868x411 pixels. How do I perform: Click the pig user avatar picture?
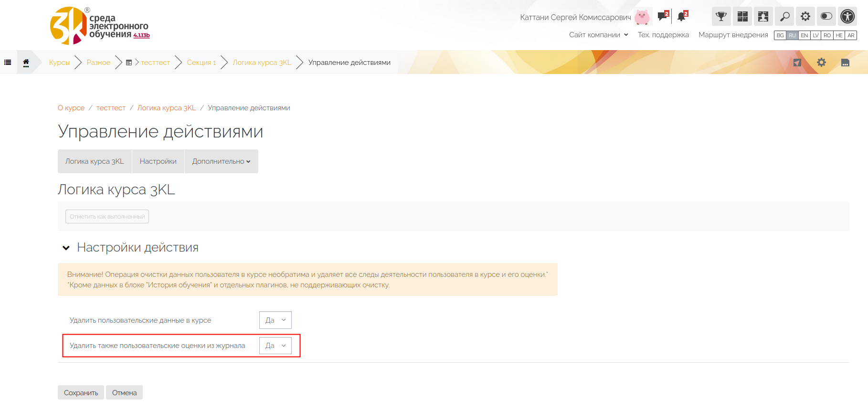click(643, 17)
